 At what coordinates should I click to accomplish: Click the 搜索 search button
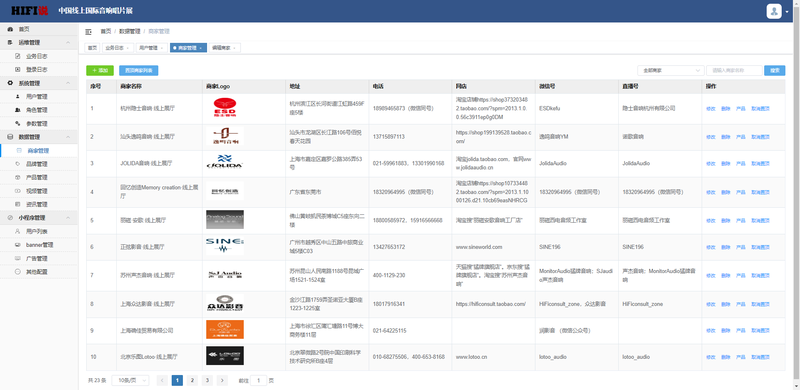tap(774, 70)
